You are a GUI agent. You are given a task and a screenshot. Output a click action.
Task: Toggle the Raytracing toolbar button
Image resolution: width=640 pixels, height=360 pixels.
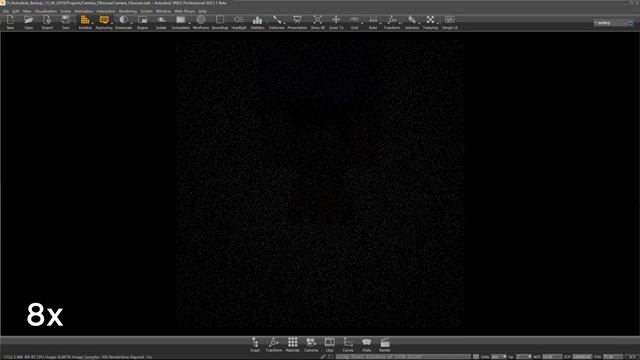(104, 22)
